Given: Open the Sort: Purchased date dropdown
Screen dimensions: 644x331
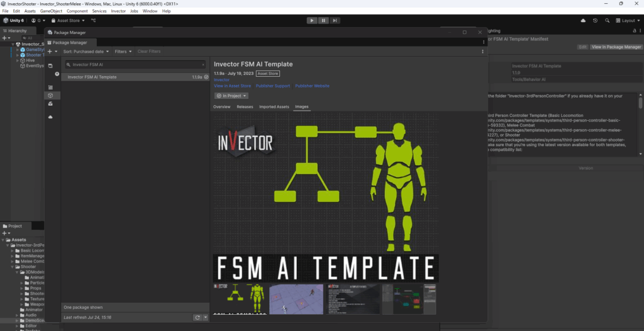Looking at the screenshot, I should tap(86, 52).
